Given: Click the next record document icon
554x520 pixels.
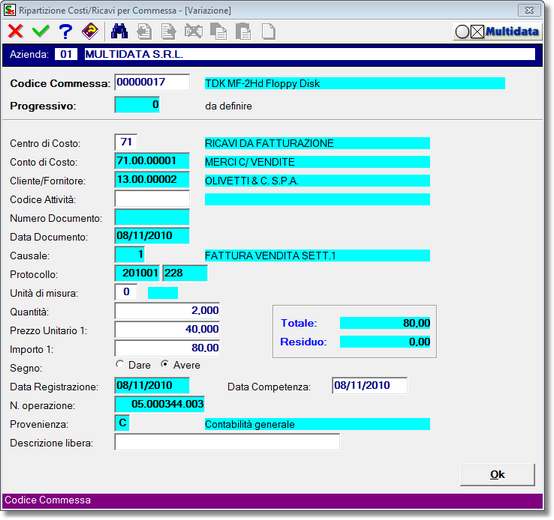Looking at the screenshot, I should [x=169, y=31].
